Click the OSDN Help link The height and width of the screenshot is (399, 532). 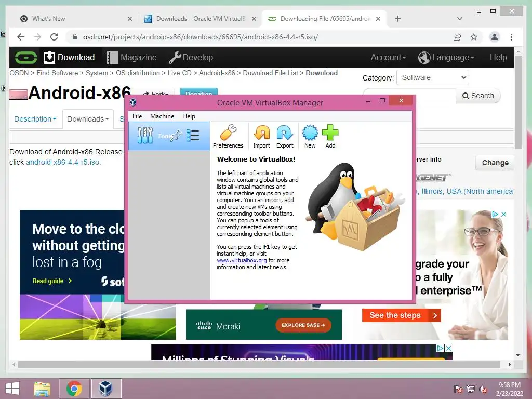point(498,57)
